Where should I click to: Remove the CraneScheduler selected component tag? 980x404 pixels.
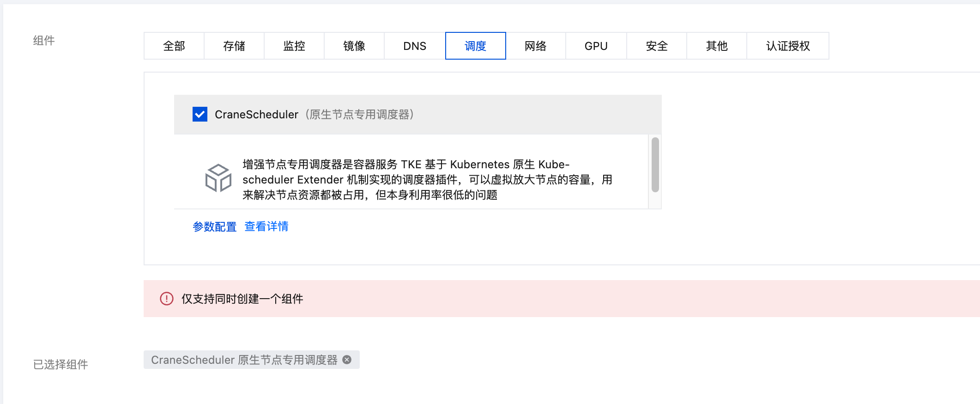coord(347,360)
